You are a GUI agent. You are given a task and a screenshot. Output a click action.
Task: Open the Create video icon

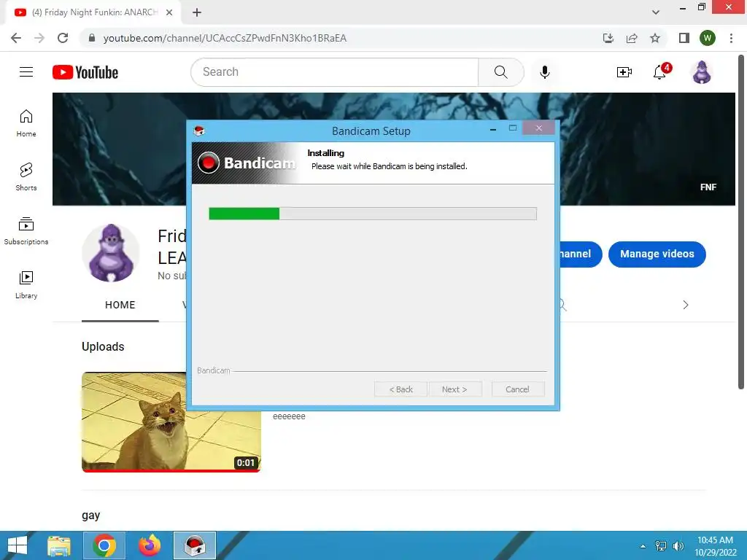pyautogui.click(x=624, y=72)
